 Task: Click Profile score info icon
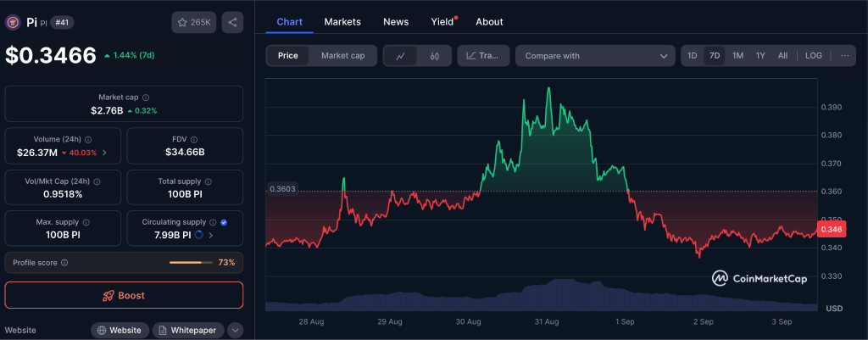click(64, 263)
